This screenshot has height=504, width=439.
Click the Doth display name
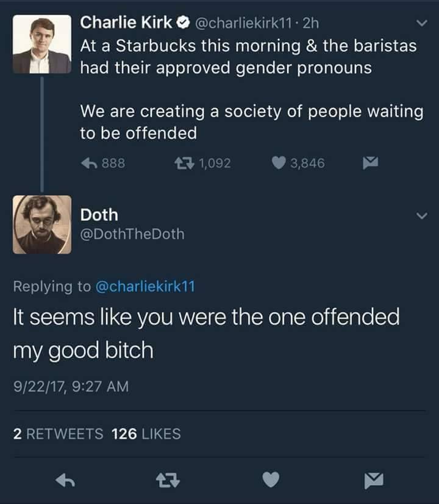pyautogui.click(x=99, y=215)
